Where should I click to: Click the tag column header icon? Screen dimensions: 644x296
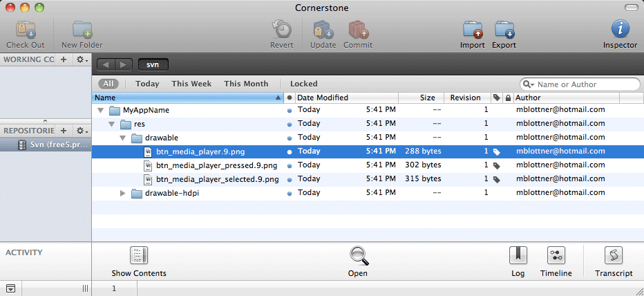pos(497,98)
